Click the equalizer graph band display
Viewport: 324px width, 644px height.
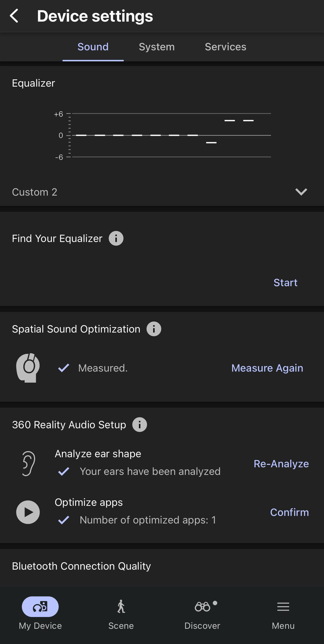165,135
